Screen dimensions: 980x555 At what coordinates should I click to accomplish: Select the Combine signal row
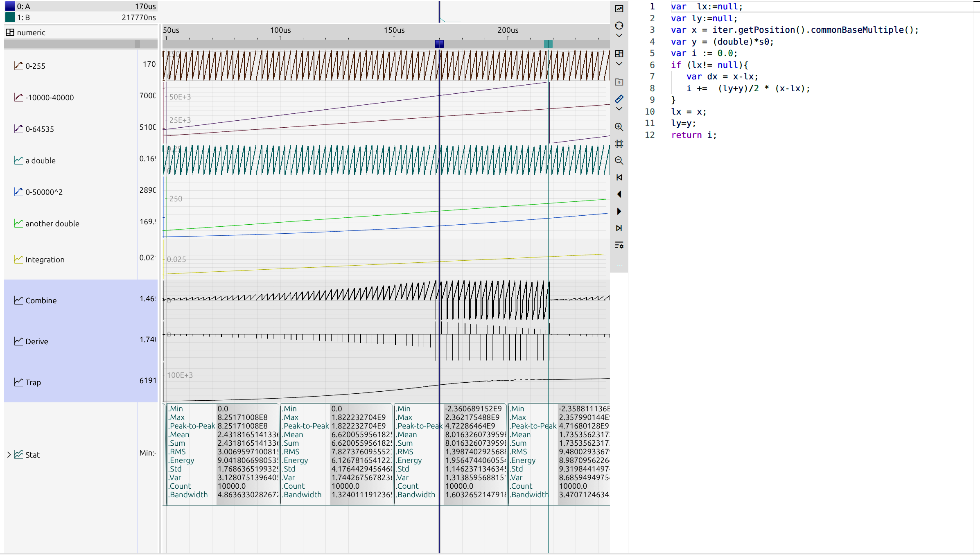coord(41,300)
